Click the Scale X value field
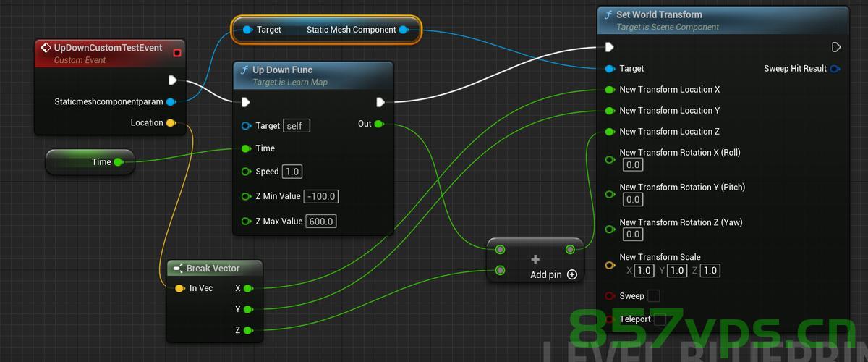Screen dimensions: 868x362 (x=644, y=271)
